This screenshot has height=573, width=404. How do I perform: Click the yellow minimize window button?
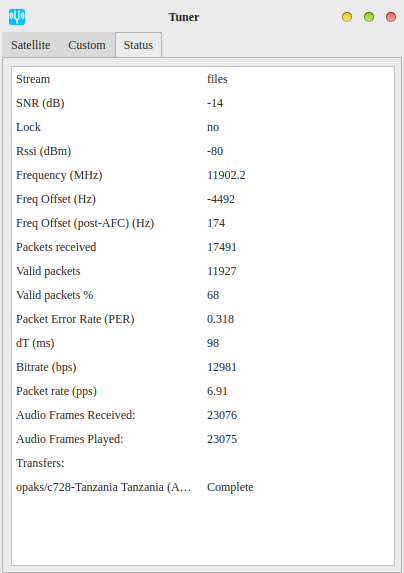347,17
